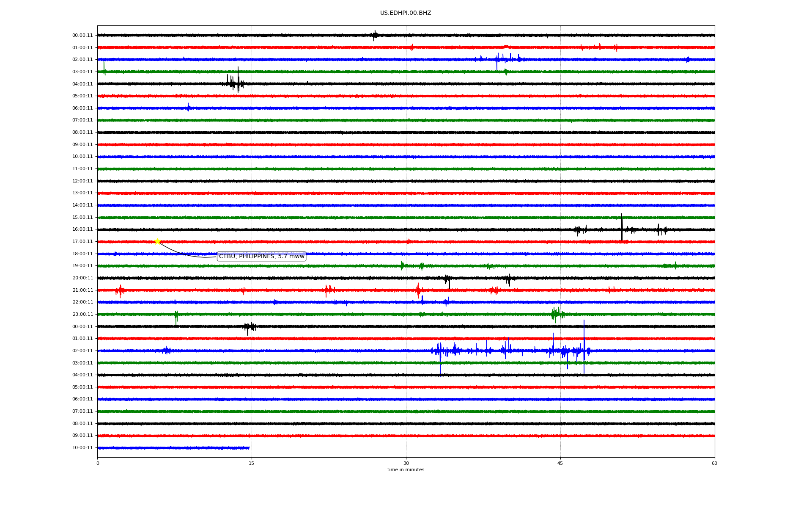Click the CEBU, PHILIPPINES 5.7 mww label
812x508 pixels.
click(x=261, y=257)
